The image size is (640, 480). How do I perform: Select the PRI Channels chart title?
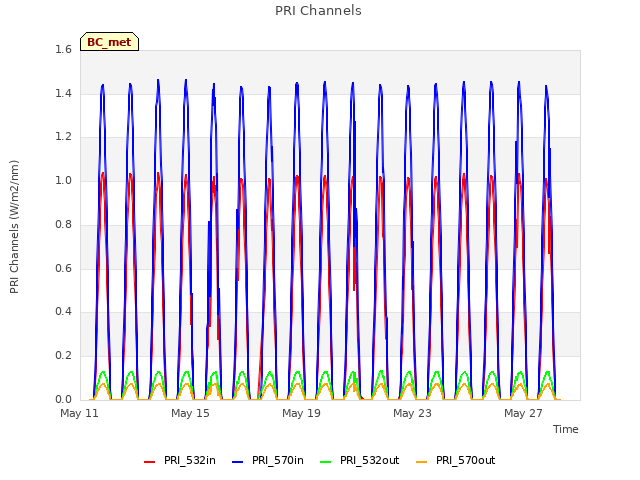click(318, 11)
